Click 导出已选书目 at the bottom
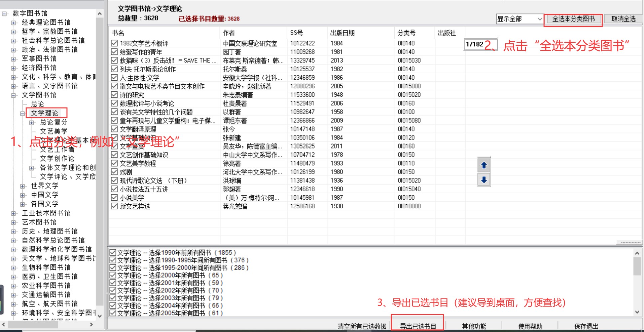Image resolution: width=644 pixels, height=332 pixels. point(418,326)
